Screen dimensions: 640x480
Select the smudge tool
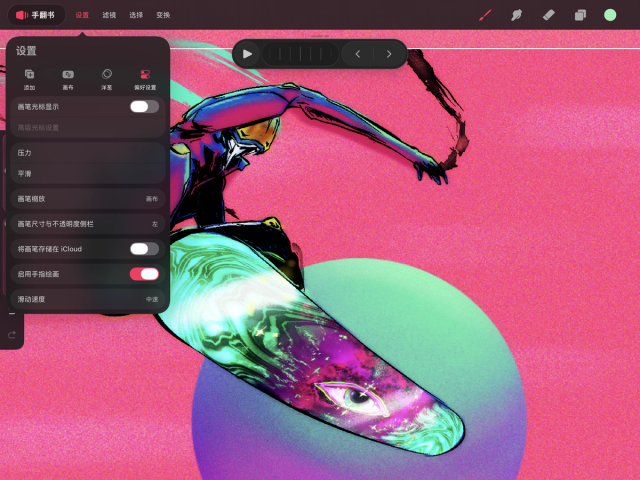click(516, 16)
